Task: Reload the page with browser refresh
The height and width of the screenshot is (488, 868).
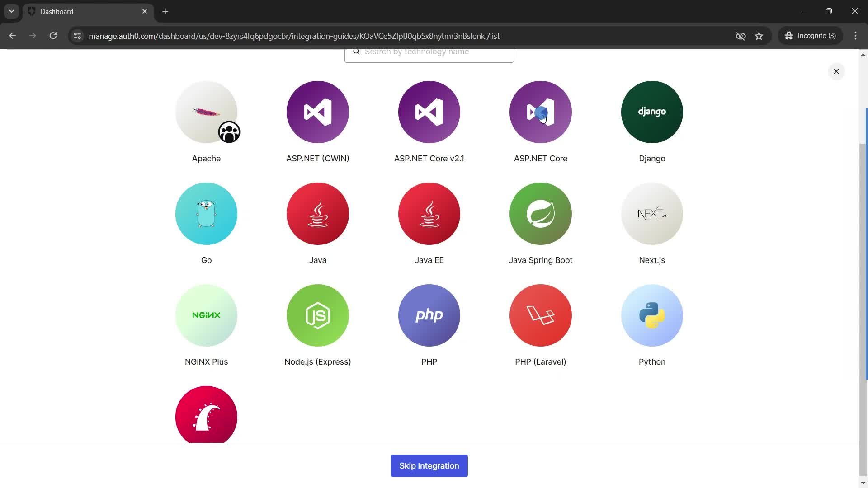Action: [x=53, y=36]
